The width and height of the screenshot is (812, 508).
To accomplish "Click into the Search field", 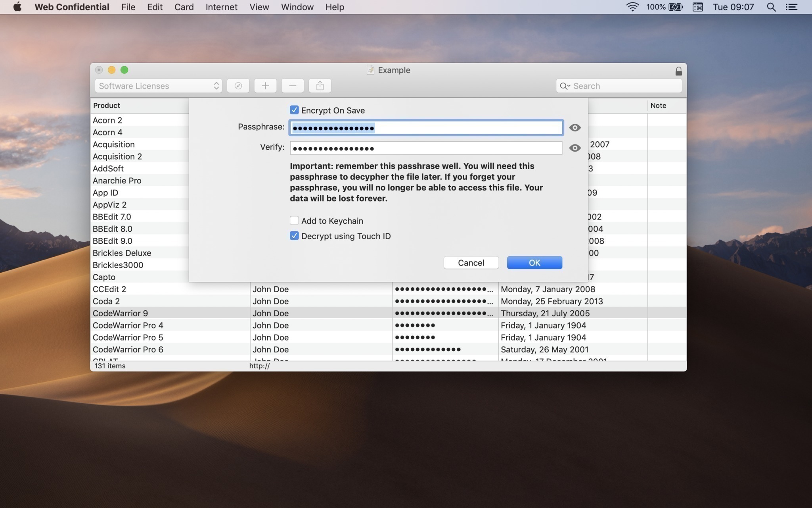I will pyautogui.click(x=619, y=86).
